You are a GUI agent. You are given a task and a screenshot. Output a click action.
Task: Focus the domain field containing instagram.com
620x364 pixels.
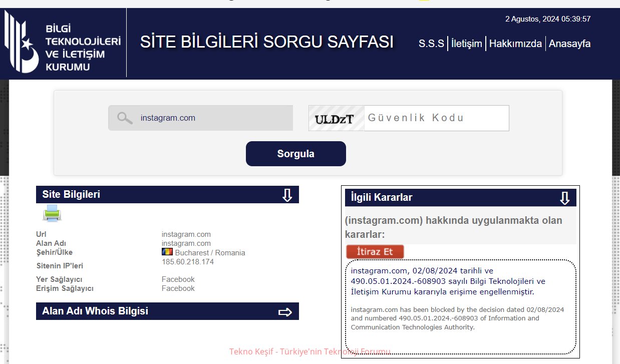click(200, 118)
